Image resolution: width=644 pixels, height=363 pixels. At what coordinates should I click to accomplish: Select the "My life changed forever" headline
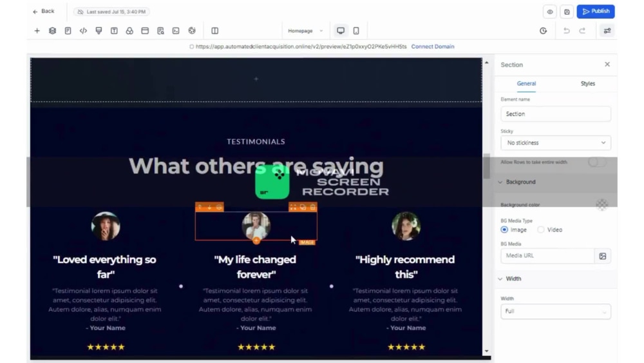[256, 267]
